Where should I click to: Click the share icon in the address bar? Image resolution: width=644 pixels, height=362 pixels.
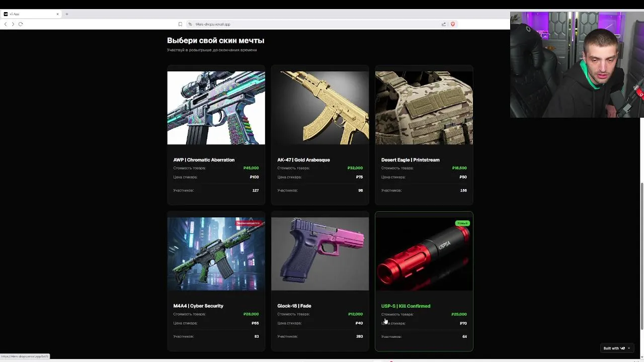[444, 24]
